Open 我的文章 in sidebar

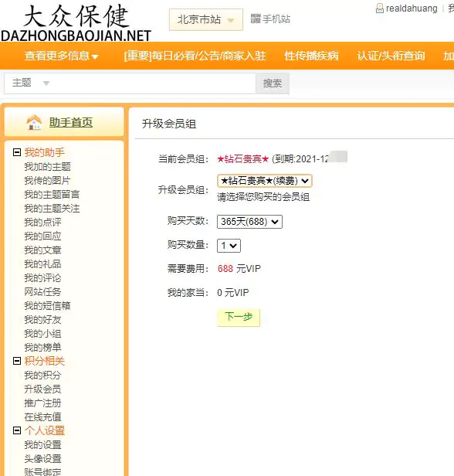tap(42, 250)
